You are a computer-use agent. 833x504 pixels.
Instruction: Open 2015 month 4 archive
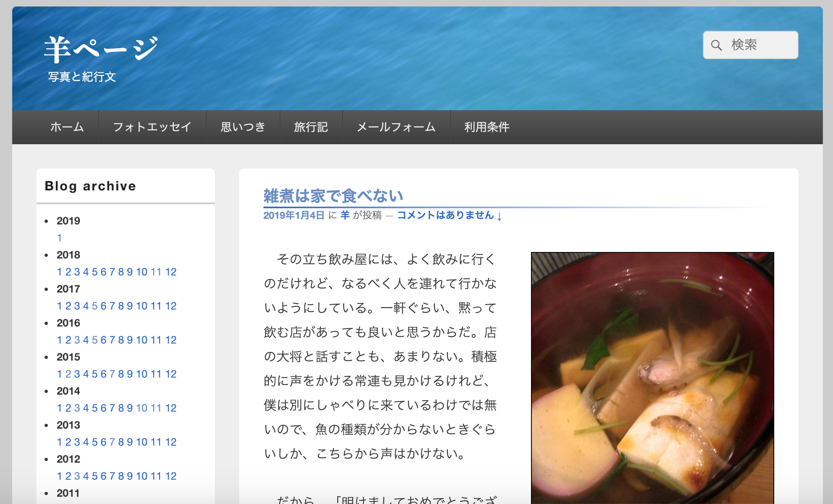point(86,374)
